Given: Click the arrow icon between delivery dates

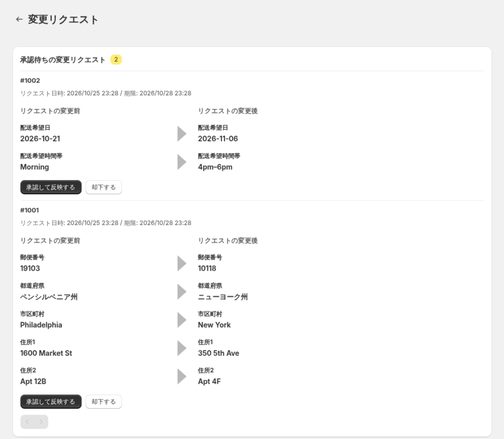Looking at the screenshot, I should click(182, 134).
